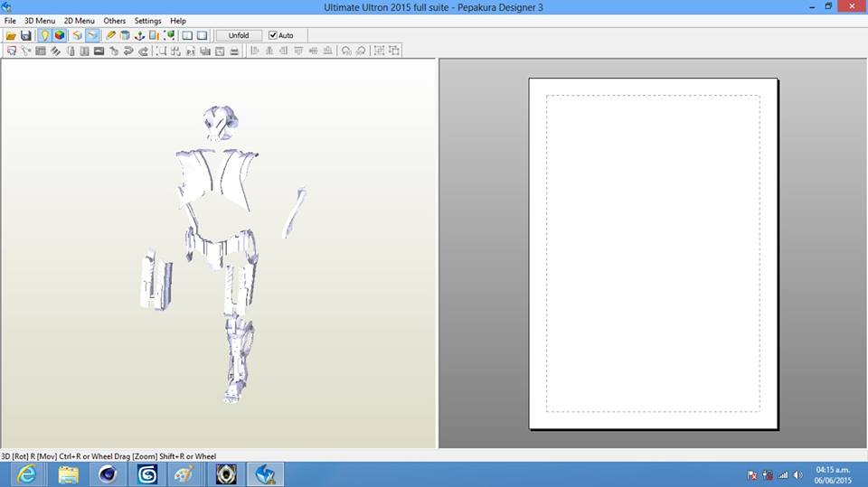Click the 3D axis orientation icon
Screen dimensions: 868x487
coord(139,35)
